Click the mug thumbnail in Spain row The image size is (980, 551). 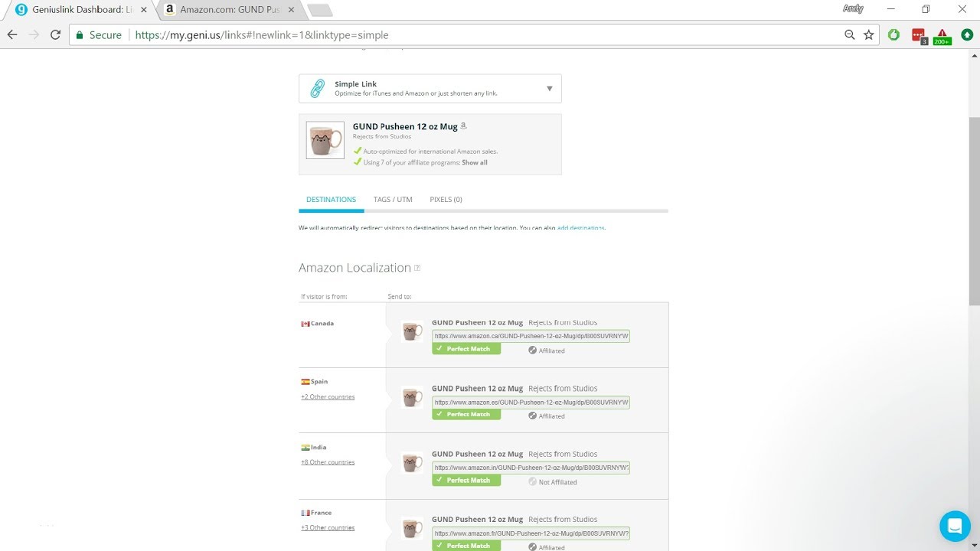click(412, 397)
